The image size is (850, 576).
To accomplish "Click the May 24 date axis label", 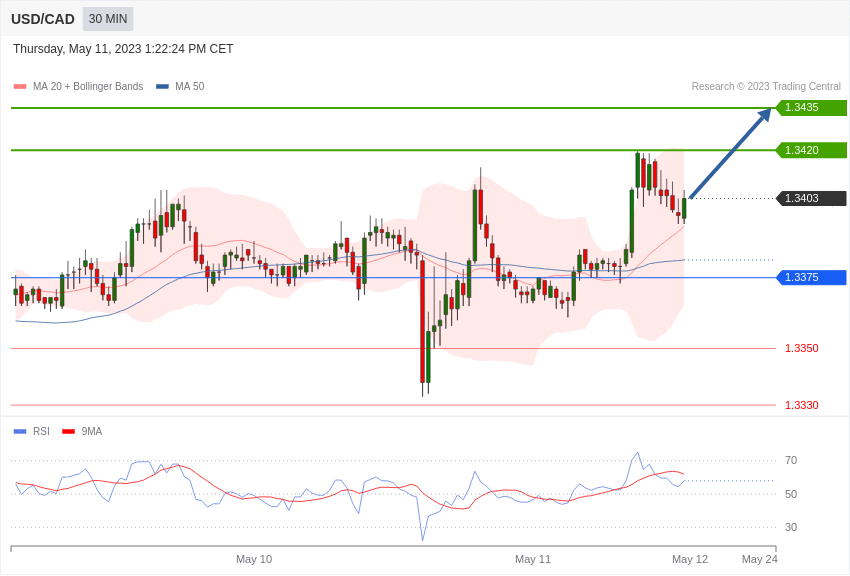I will point(759,559).
